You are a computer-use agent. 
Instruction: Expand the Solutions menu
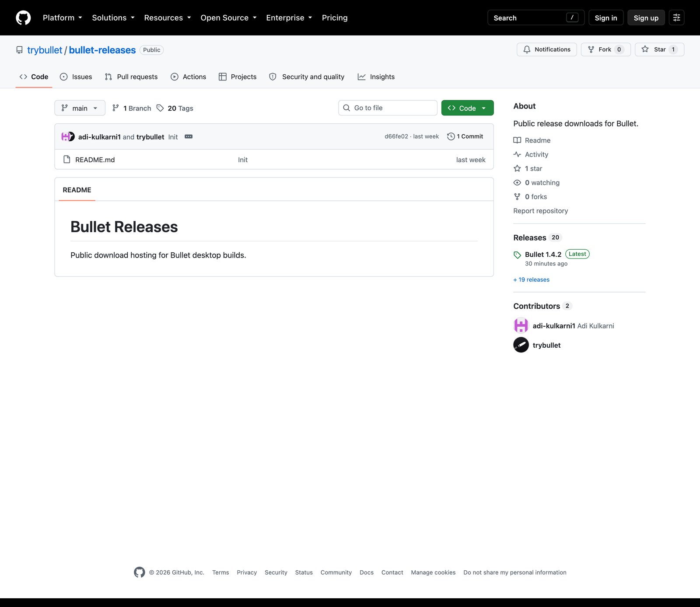tap(113, 18)
